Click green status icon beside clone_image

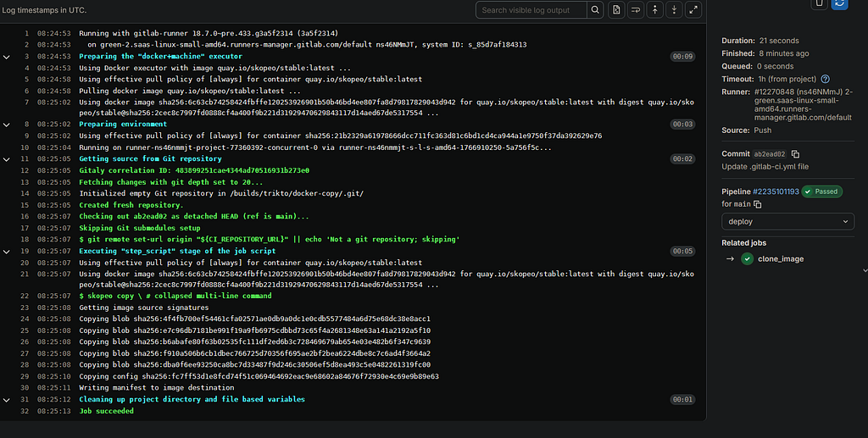pos(748,259)
